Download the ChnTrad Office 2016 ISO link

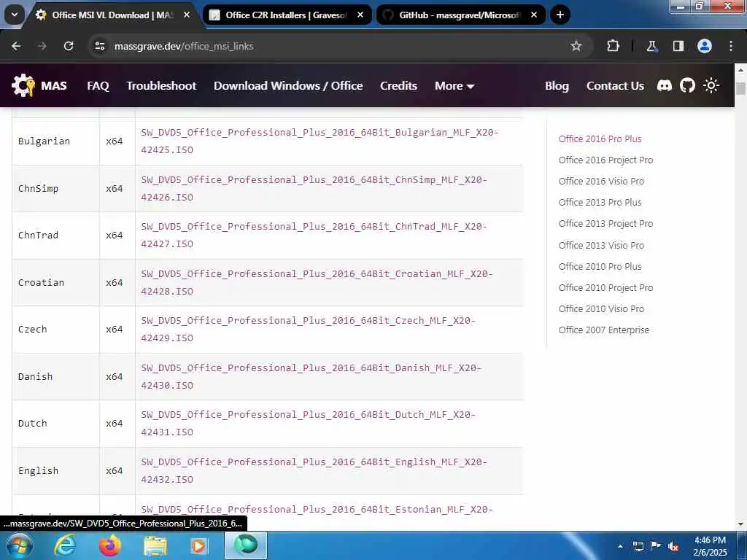click(314, 235)
